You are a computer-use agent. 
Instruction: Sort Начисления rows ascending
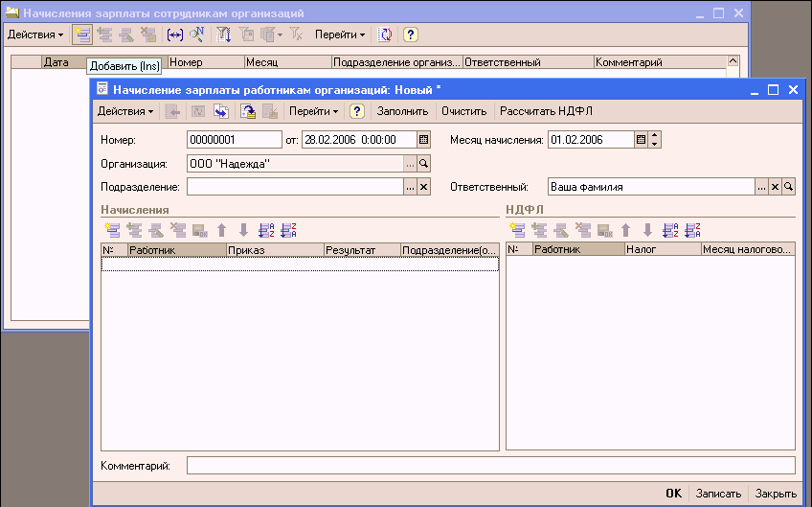click(267, 230)
